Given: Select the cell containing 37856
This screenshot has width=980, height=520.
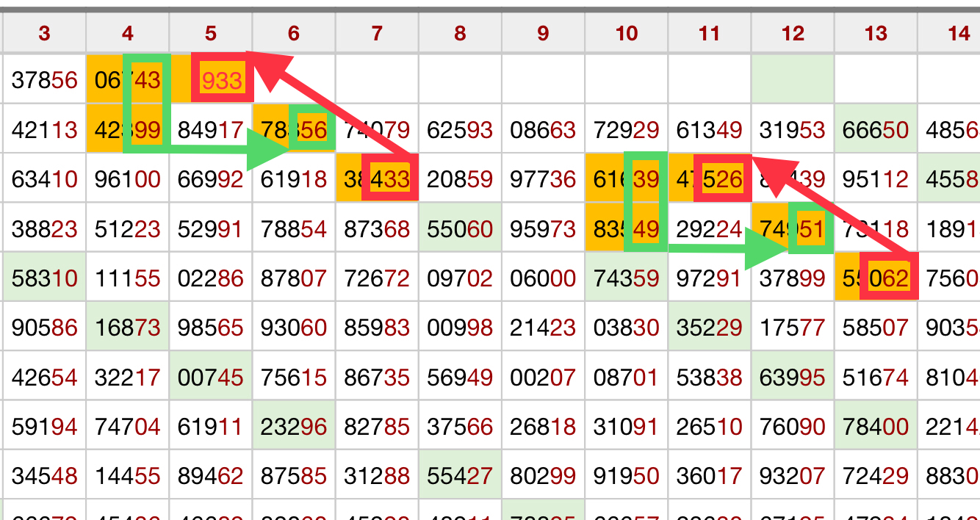Looking at the screenshot, I should [x=45, y=79].
